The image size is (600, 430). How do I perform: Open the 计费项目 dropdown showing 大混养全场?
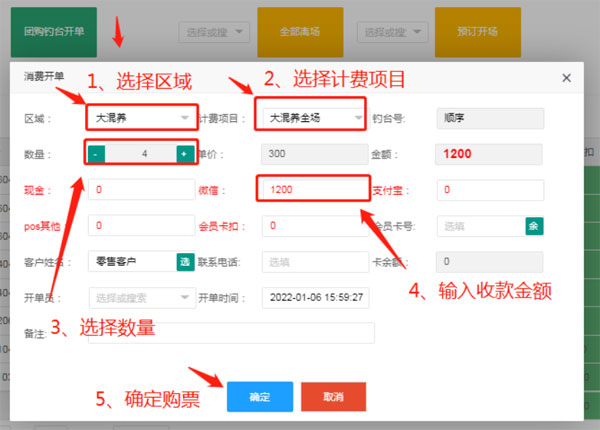coord(313,117)
